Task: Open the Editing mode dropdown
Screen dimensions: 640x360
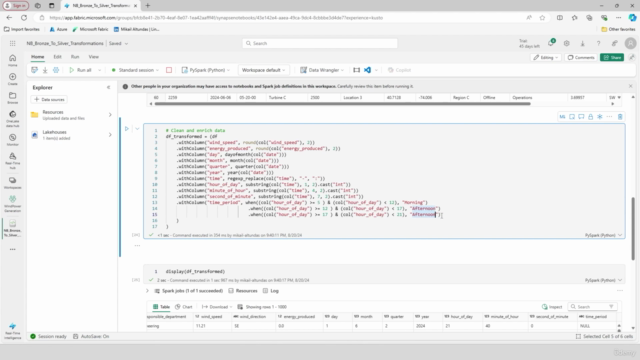Action: [546, 58]
